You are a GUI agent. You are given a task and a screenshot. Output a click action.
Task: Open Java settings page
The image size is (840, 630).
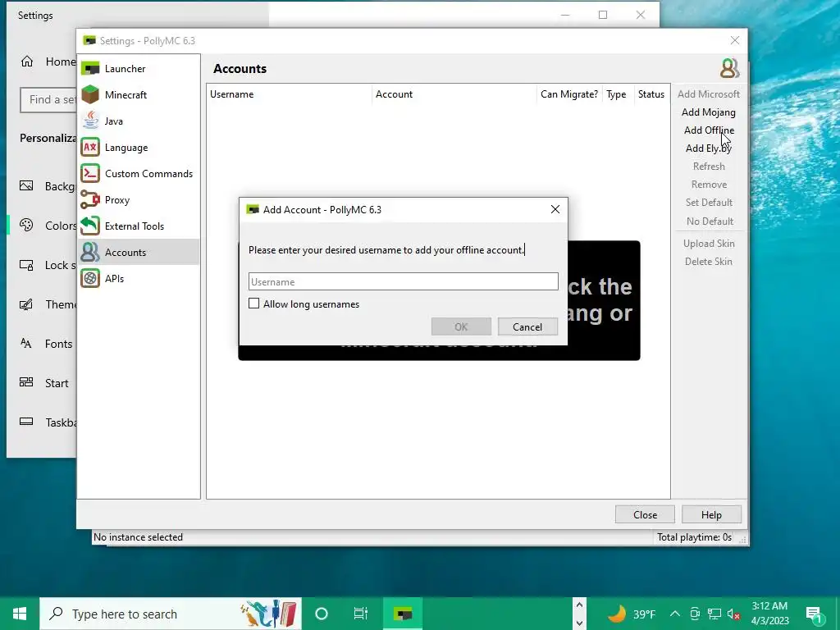pyautogui.click(x=139, y=121)
